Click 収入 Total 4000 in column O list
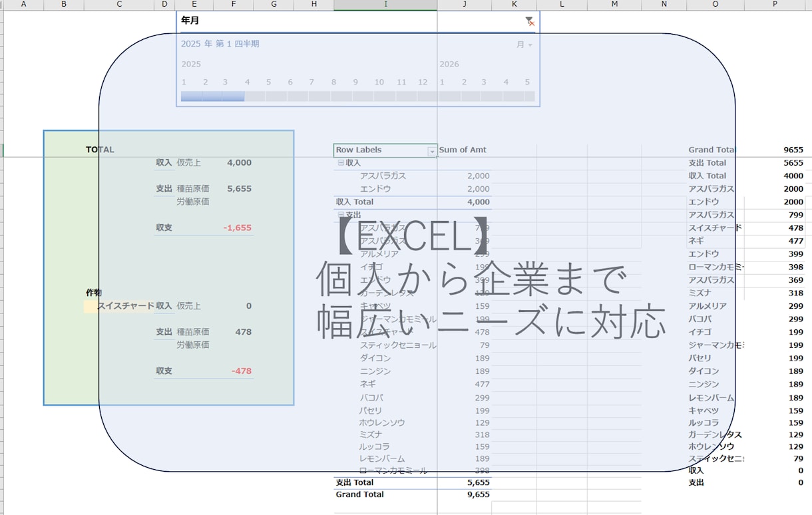812x515 pixels. tap(746, 176)
